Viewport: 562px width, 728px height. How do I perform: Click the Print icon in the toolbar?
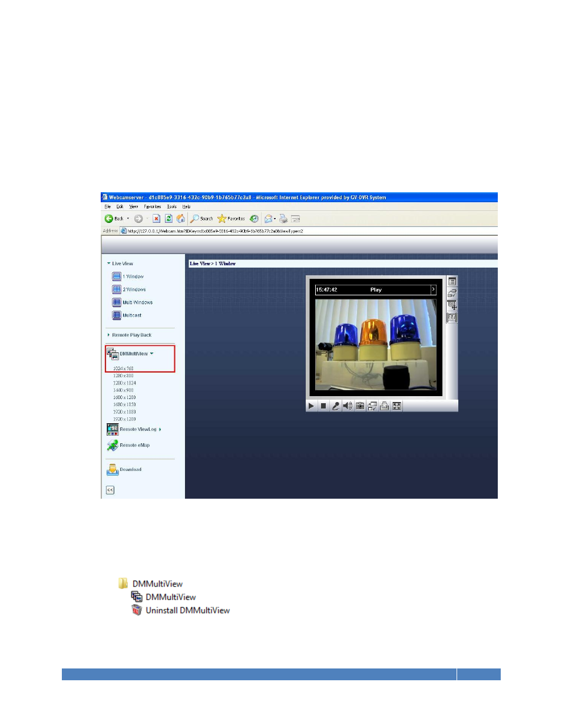pyautogui.click(x=283, y=219)
